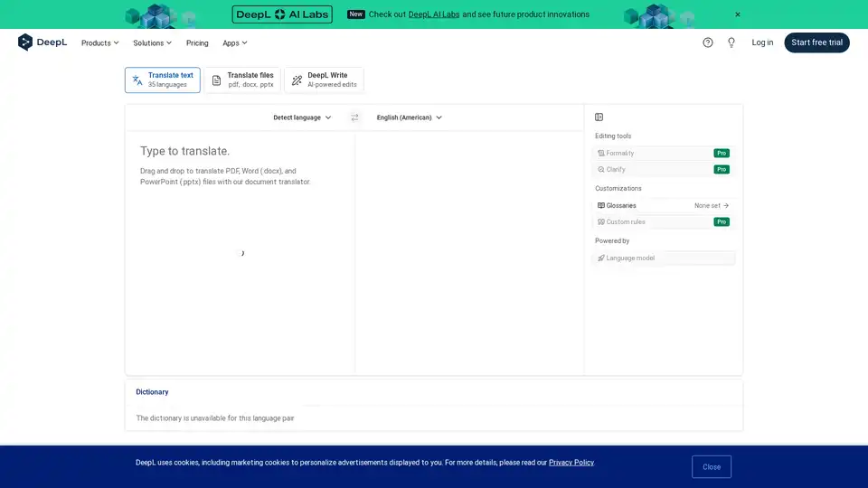Open the Clarify editing tool
This screenshot has height=488, width=868.
tap(663, 170)
